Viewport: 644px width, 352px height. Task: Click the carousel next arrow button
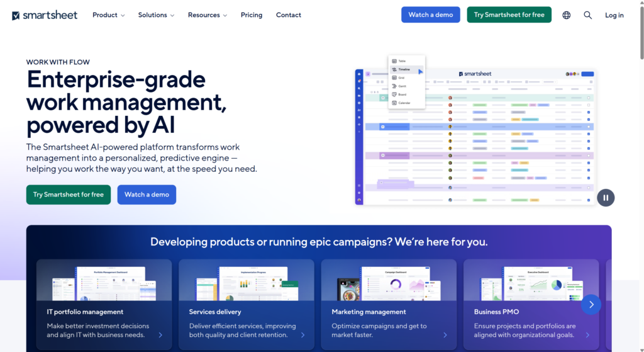coord(591,305)
